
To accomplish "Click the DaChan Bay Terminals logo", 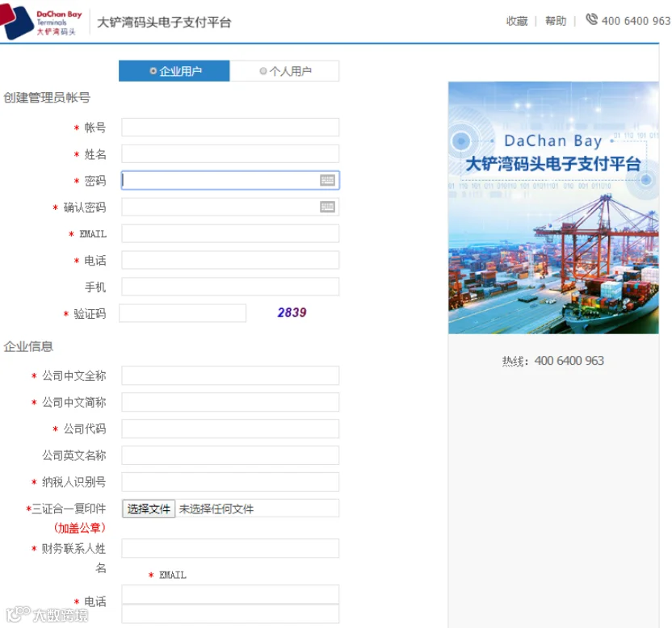I will pyautogui.click(x=40, y=22).
